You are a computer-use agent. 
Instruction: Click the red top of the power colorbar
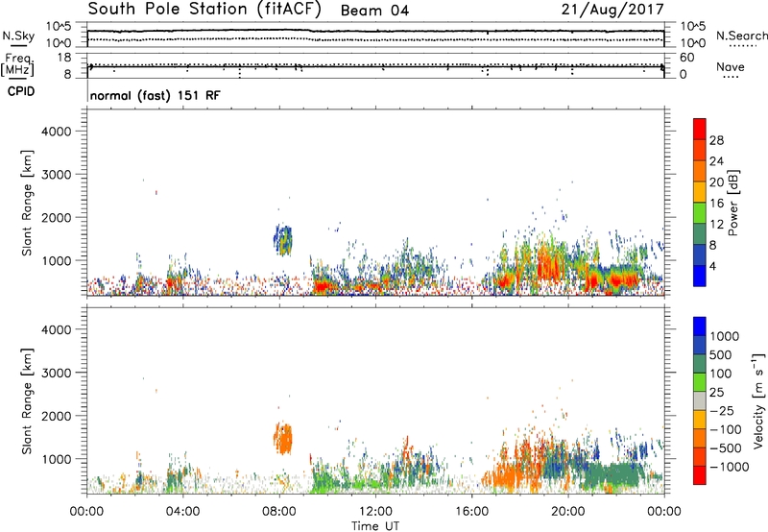[x=700, y=129]
